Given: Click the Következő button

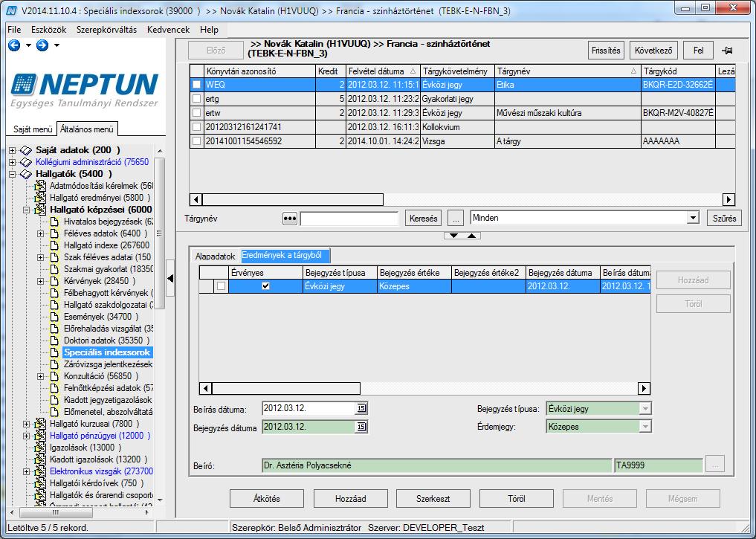Looking at the screenshot, I should [x=653, y=51].
